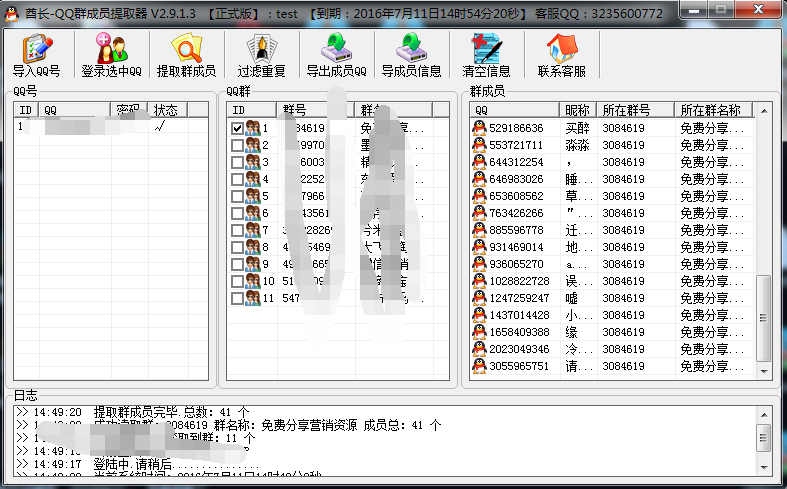The image size is (787, 489).
Task: Check the checkbox for group row 2
Action: [x=237, y=146]
